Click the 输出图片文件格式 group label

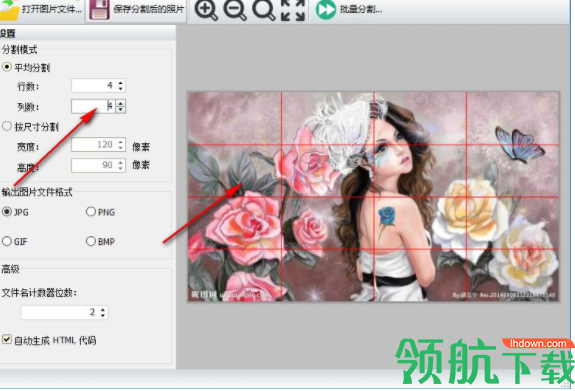[37, 191]
